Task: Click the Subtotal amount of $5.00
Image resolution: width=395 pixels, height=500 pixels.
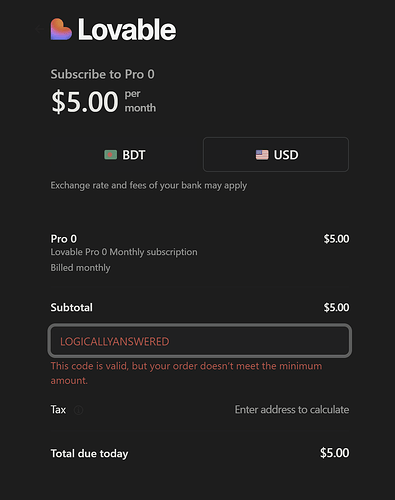Action: click(x=336, y=307)
